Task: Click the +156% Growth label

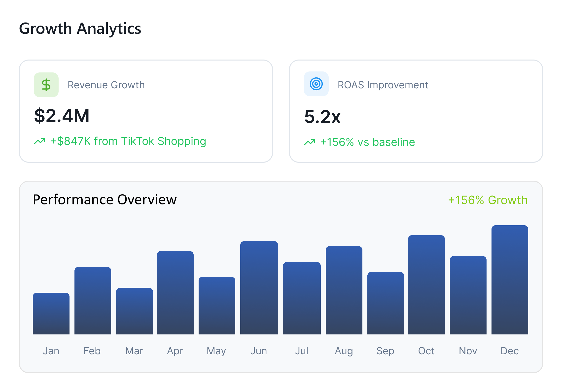Action: click(488, 200)
